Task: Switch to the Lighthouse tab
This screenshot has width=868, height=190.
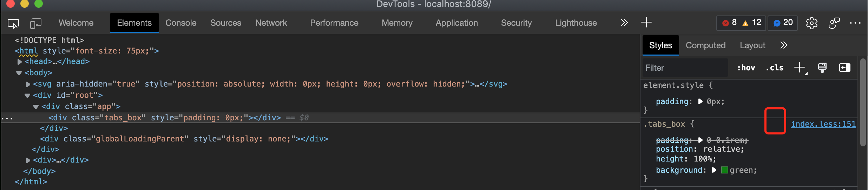Action: point(576,23)
